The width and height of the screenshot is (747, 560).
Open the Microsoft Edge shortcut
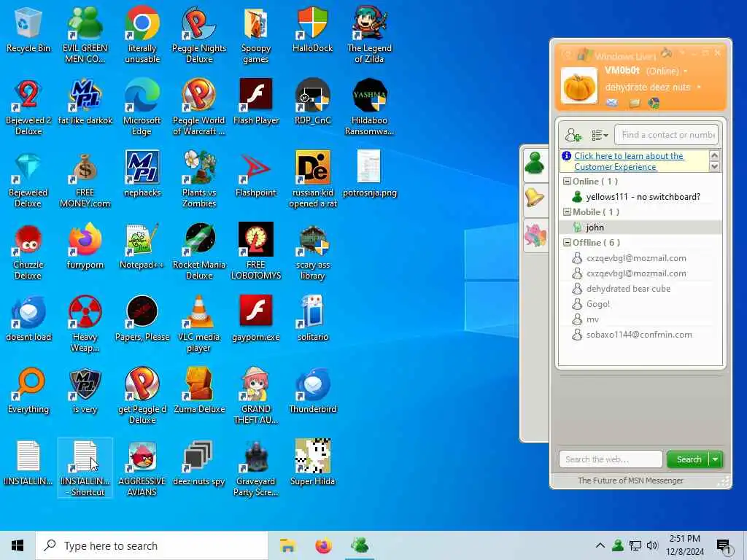click(142, 107)
